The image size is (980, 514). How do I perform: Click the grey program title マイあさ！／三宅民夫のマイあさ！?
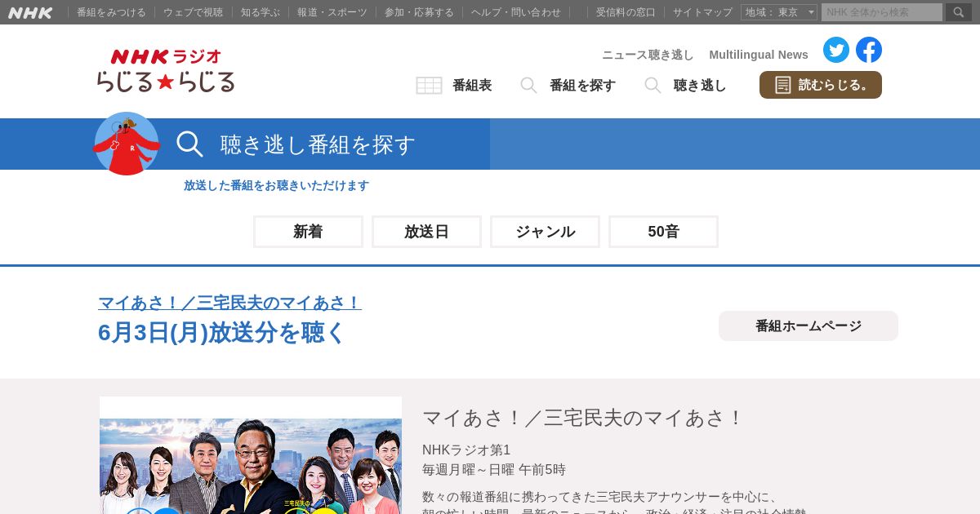(x=583, y=418)
